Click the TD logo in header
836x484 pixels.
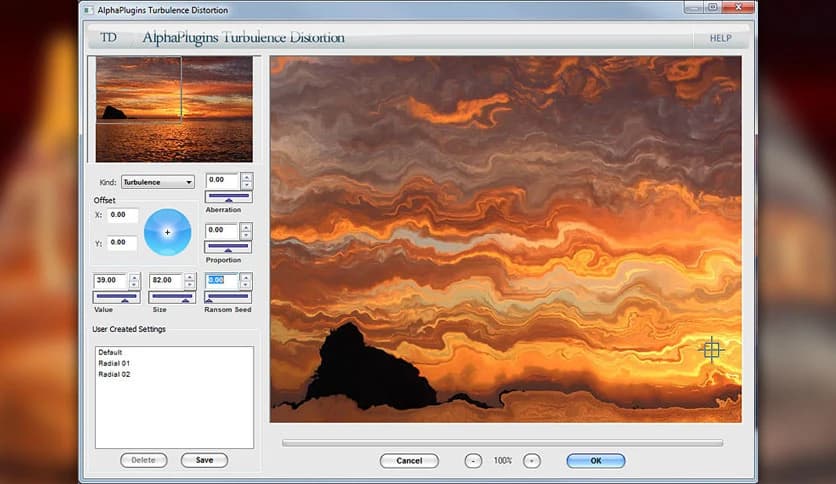(x=109, y=38)
